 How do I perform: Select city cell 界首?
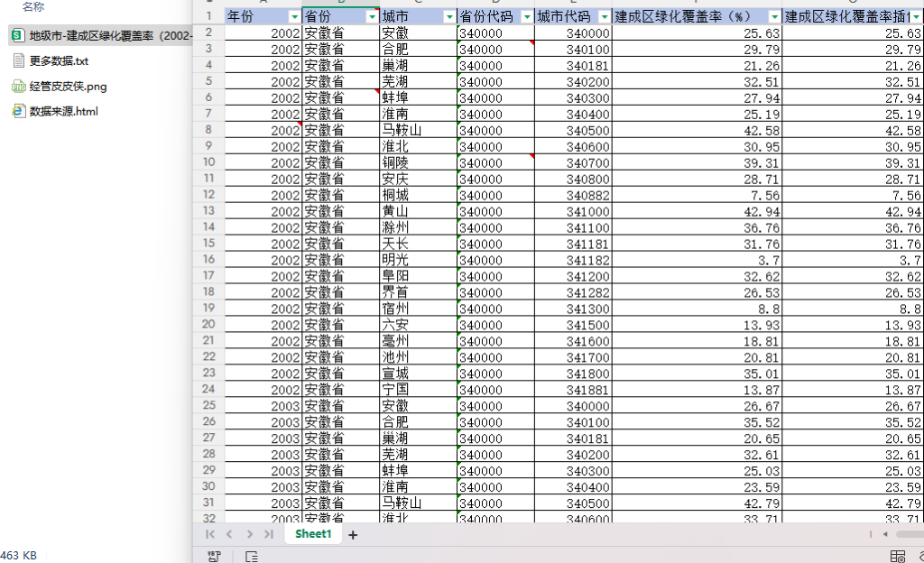[418, 292]
